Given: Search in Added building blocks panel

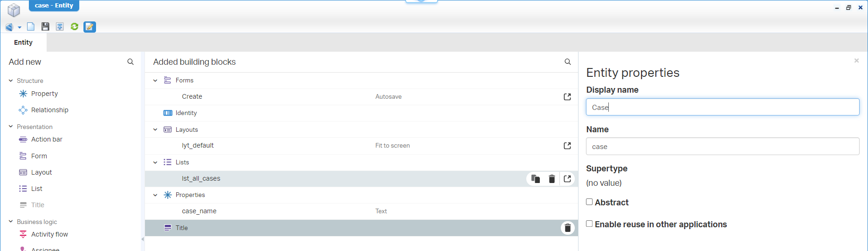Looking at the screenshot, I should point(567,62).
